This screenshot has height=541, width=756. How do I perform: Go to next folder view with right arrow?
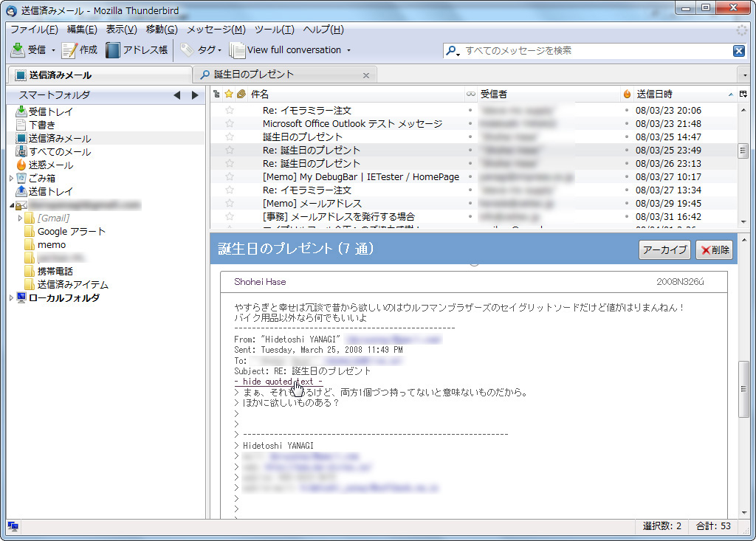(x=195, y=95)
